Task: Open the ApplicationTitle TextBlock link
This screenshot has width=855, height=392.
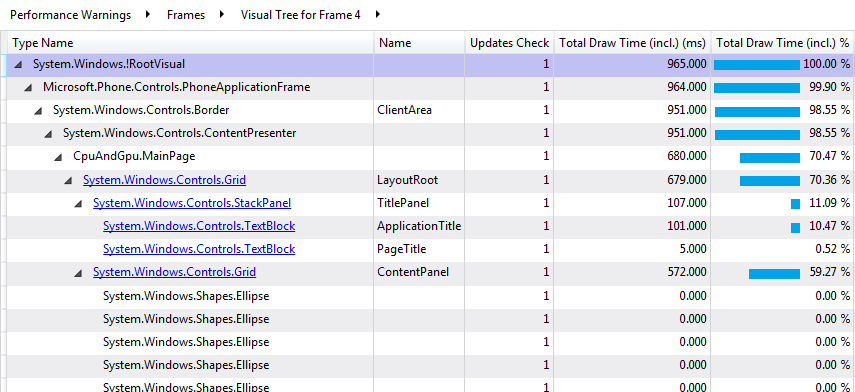Action: pos(199,226)
